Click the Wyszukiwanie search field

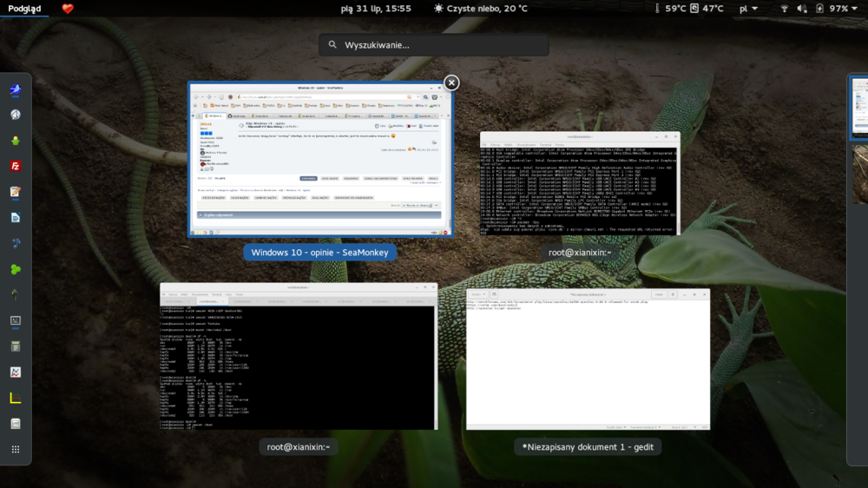(x=433, y=45)
